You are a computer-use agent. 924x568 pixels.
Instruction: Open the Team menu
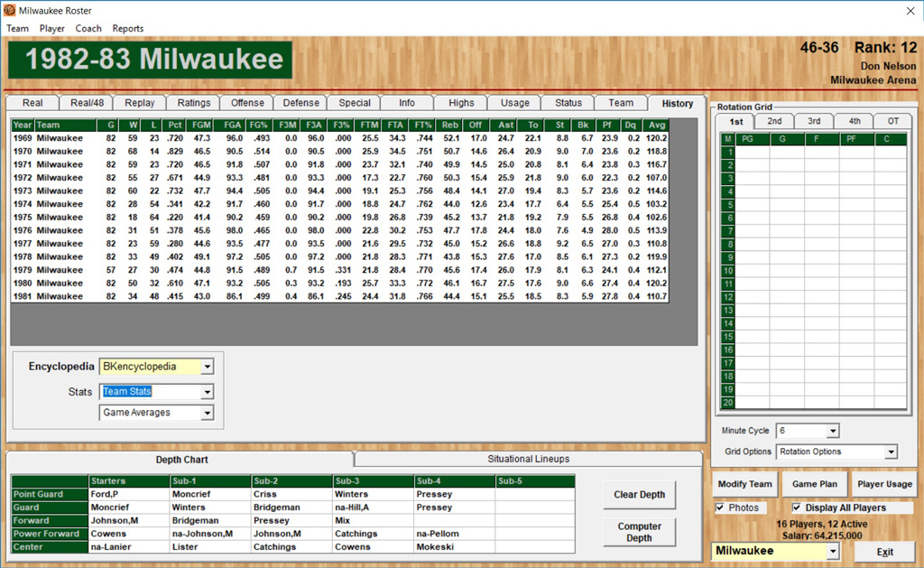[17, 28]
